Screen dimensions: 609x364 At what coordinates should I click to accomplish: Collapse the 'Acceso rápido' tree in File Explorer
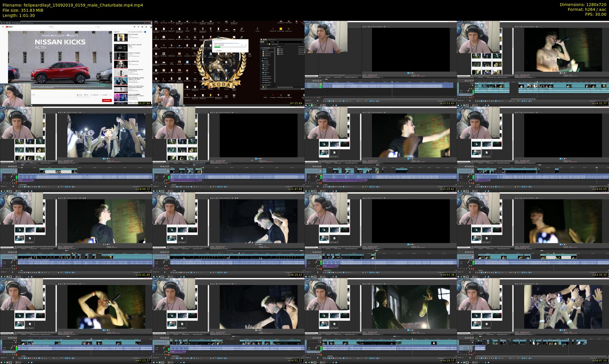(263, 48)
